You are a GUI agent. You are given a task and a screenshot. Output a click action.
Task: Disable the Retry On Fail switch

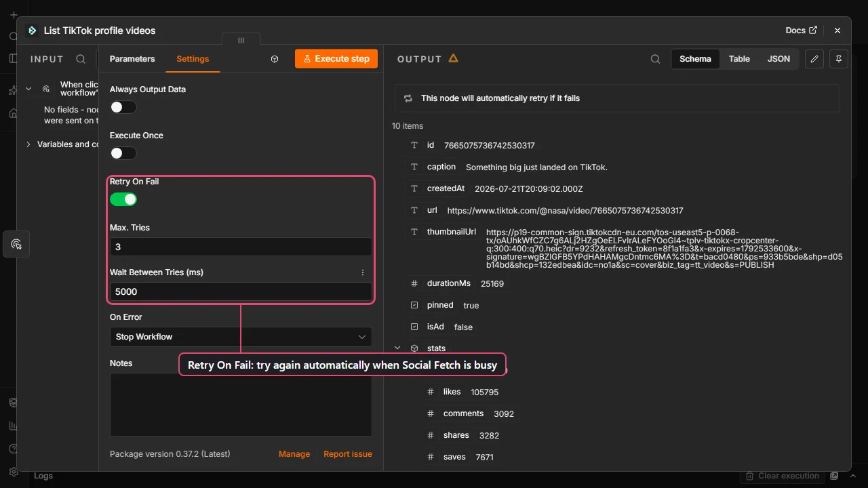tap(123, 199)
